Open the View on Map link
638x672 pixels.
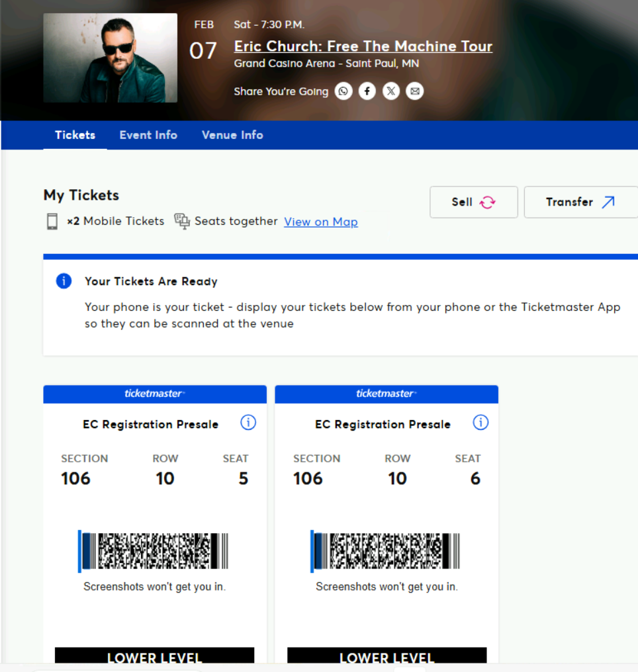point(321,222)
